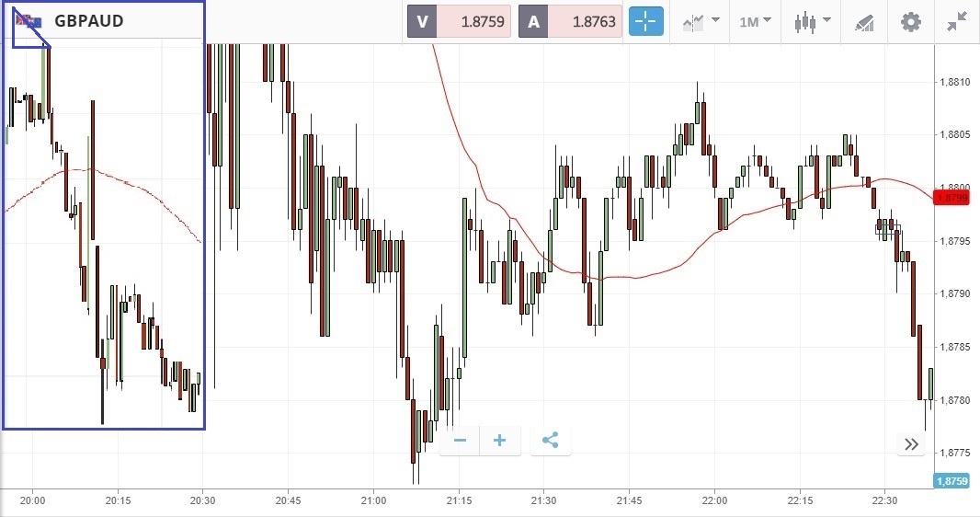Expand the 1M timeframe selector

pyautogui.click(x=756, y=21)
